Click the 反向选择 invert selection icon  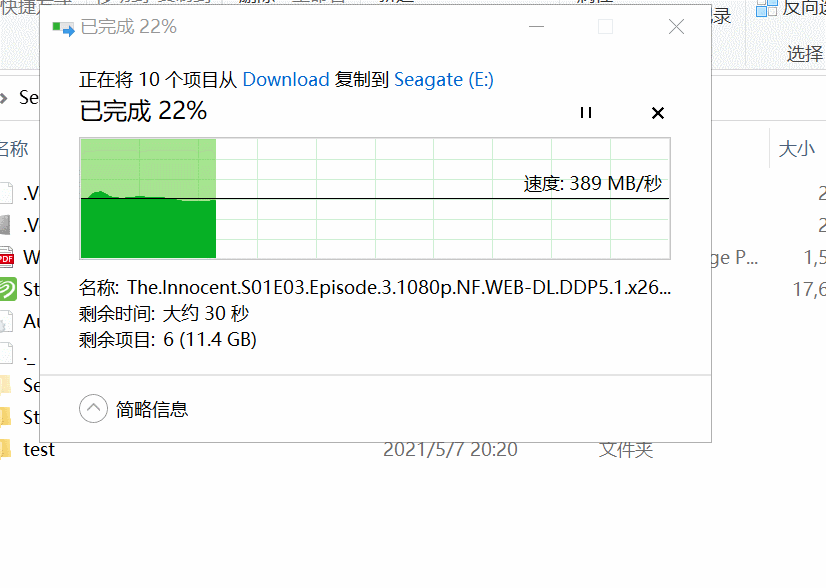pos(766,8)
